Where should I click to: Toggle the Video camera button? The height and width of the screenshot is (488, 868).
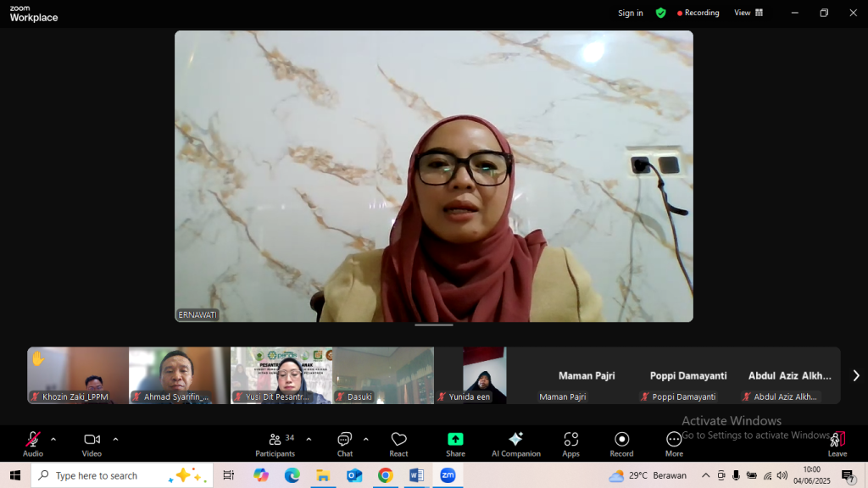(x=92, y=444)
